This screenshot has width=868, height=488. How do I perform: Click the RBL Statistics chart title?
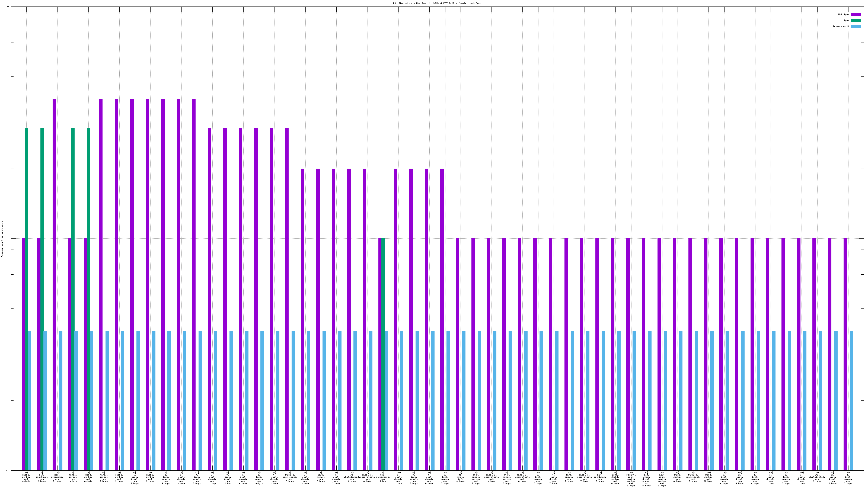(x=437, y=3)
